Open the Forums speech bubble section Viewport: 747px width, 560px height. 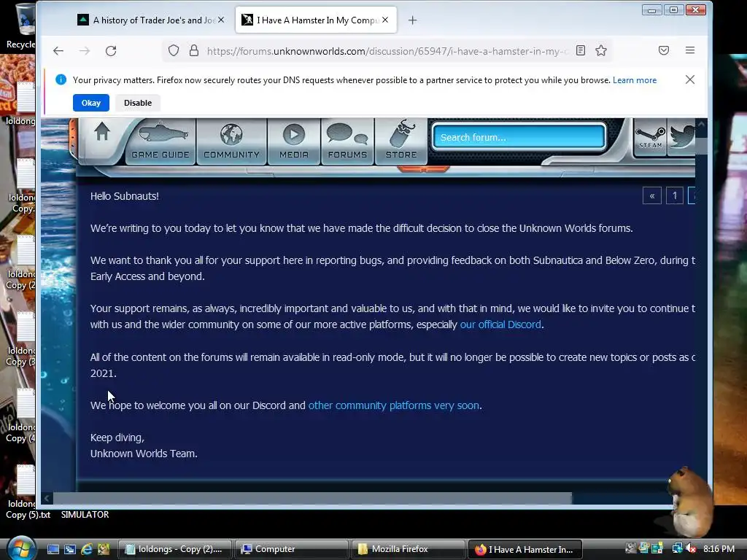tap(347, 141)
